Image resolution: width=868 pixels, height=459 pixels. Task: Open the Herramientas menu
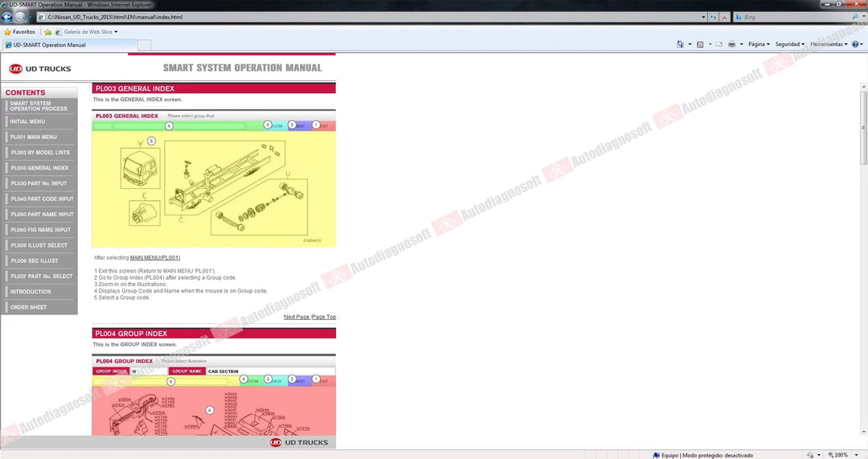[x=829, y=44]
